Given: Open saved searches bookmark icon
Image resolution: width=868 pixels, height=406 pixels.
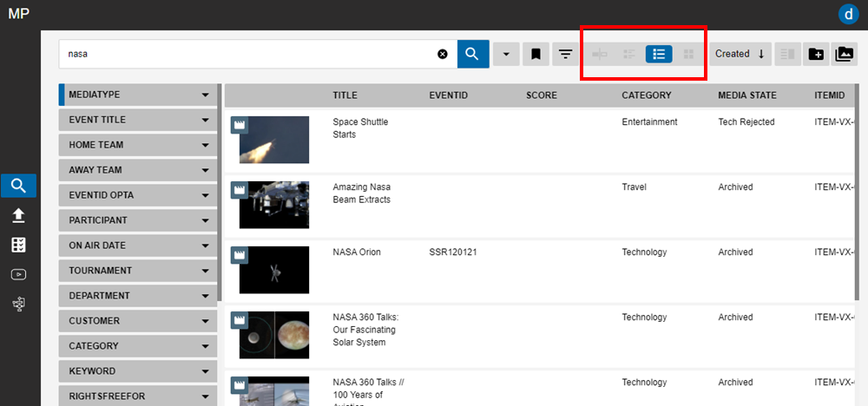Looking at the screenshot, I should click(536, 54).
